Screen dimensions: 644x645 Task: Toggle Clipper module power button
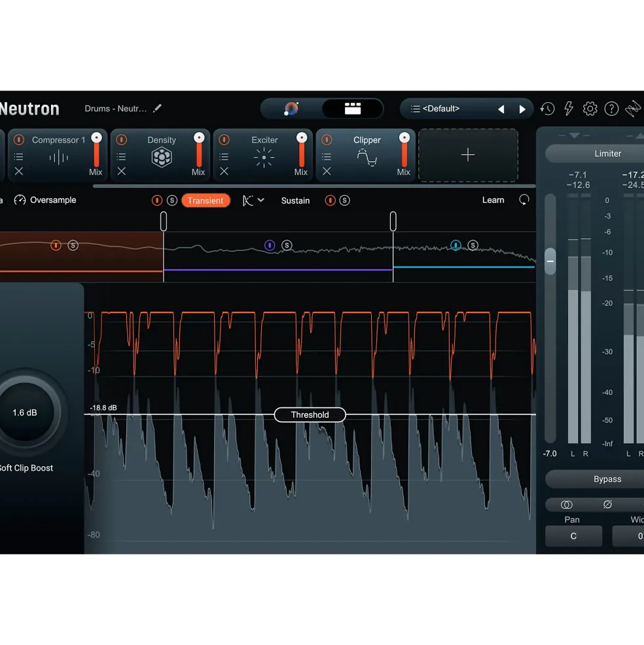point(327,140)
